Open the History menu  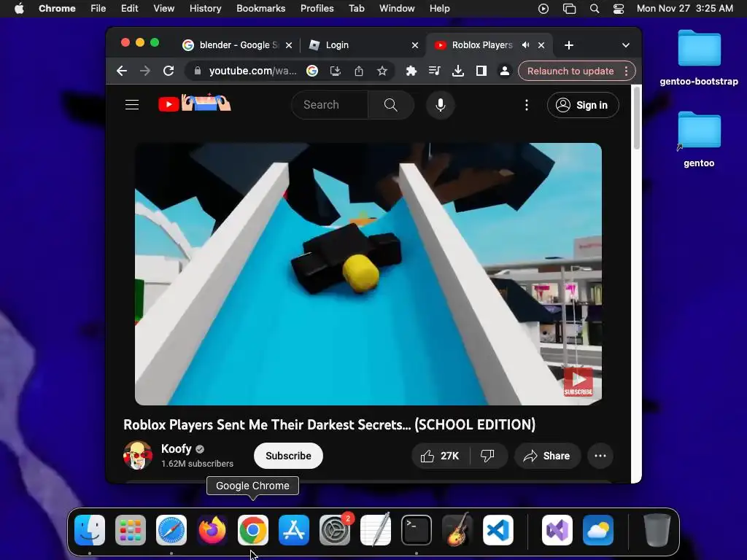205,8
